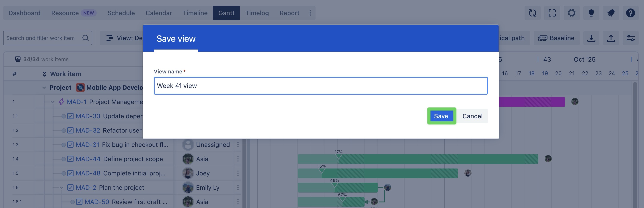Click the work items count monitor icon
This screenshot has width=644, height=208.
pos(18,59)
